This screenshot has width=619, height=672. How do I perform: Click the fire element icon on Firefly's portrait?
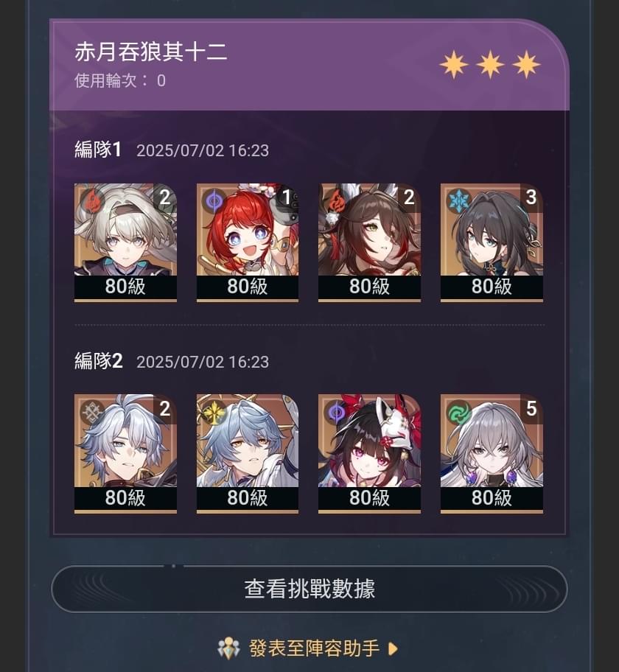coord(91,200)
